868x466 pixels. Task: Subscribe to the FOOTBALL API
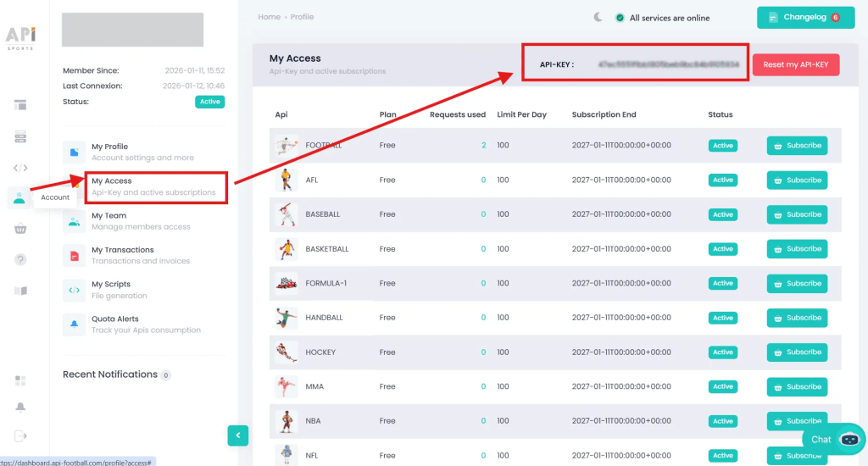[797, 146]
